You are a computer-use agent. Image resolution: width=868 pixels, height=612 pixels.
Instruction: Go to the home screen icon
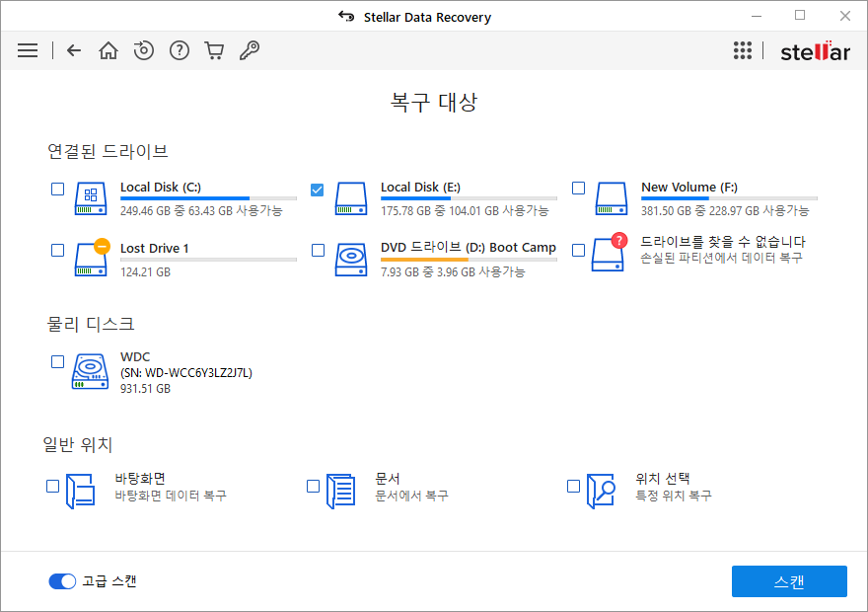[108, 50]
